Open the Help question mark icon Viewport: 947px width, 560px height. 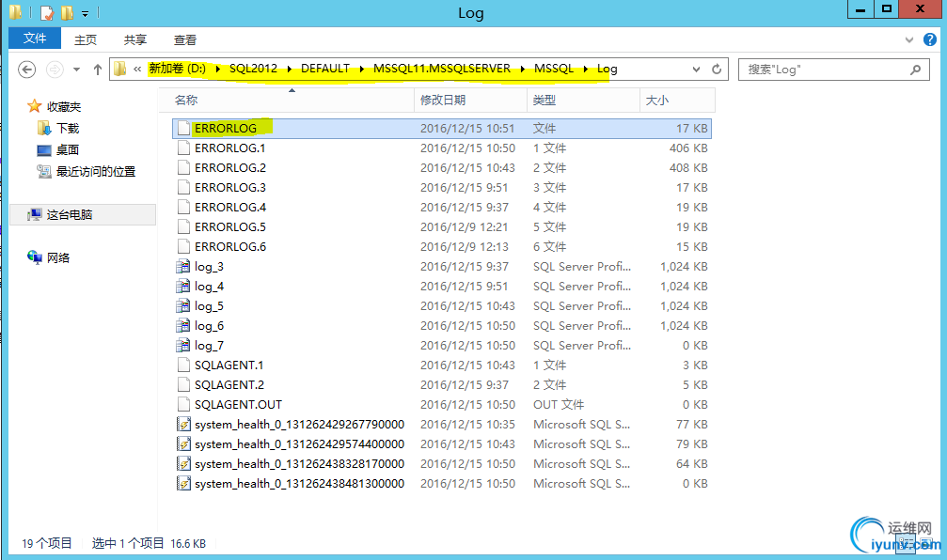(x=930, y=39)
